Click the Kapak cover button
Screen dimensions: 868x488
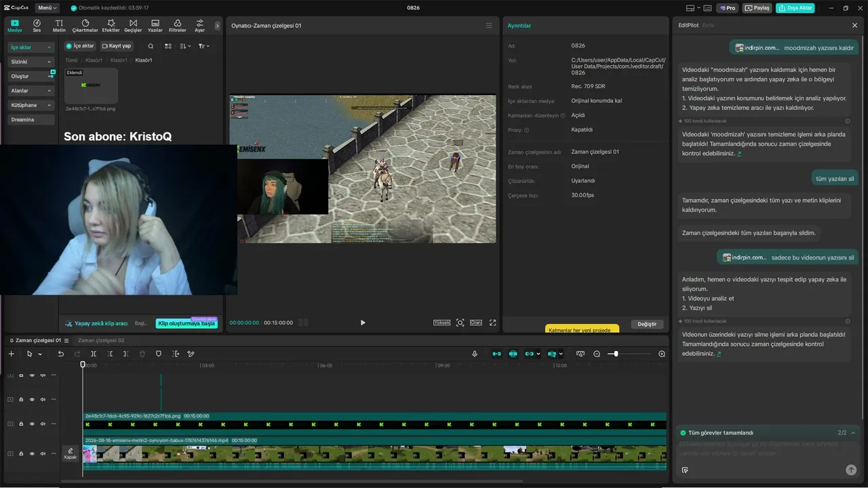[71, 453]
